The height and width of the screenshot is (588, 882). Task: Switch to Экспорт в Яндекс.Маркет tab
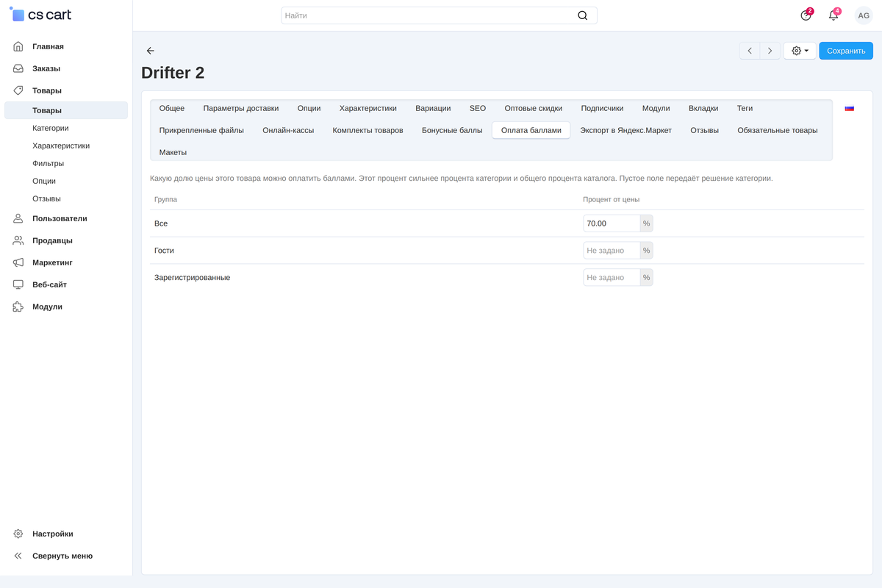click(x=626, y=130)
